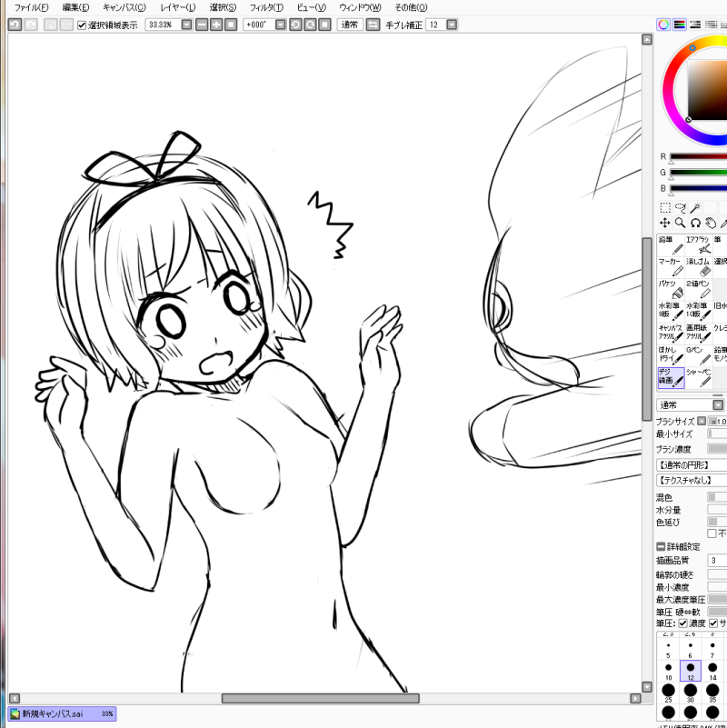Screen dimensions: 727x728
Task: Open the 【テクスチャなし】 texture dropdown
Action: click(692, 480)
